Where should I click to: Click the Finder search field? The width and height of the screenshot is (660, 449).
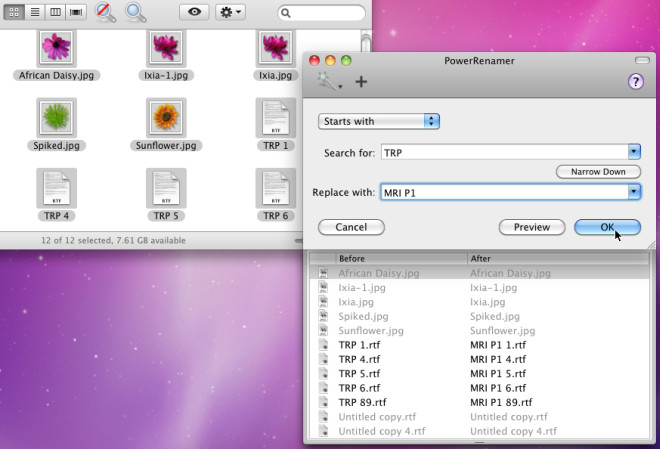(x=321, y=13)
